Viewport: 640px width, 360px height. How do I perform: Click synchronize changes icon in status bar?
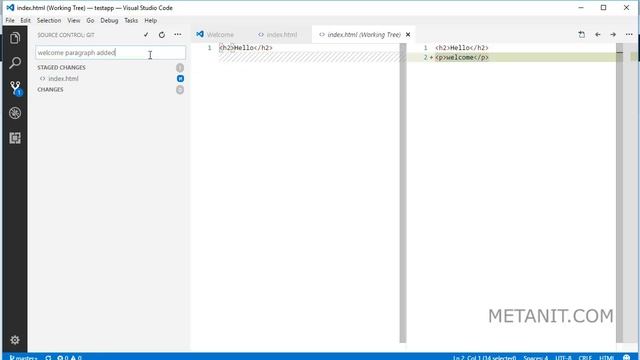point(48,358)
